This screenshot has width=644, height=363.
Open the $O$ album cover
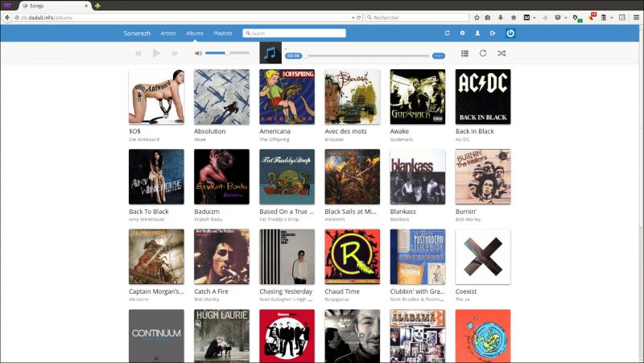[156, 97]
